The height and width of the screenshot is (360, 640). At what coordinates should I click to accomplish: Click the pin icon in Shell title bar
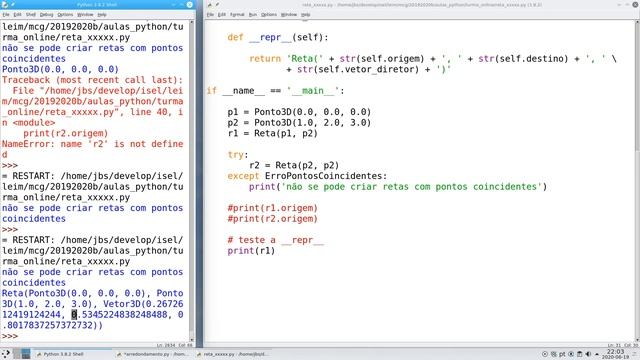coord(13,4)
